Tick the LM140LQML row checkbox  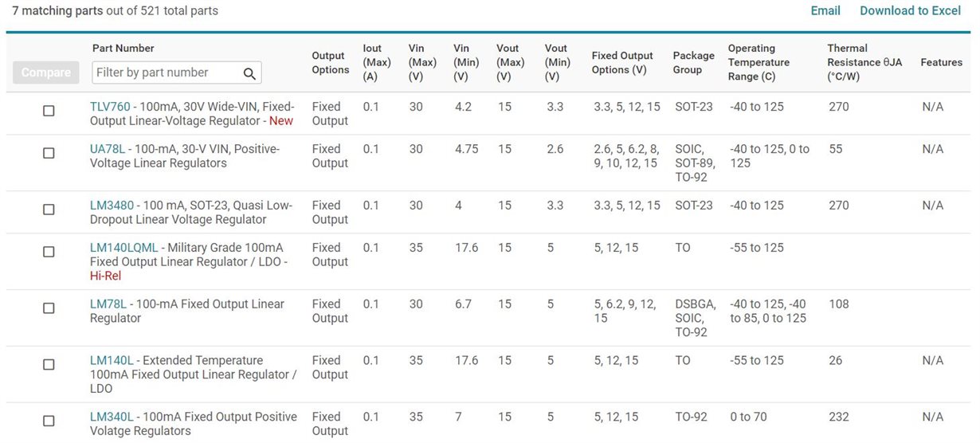click(49, 252)
